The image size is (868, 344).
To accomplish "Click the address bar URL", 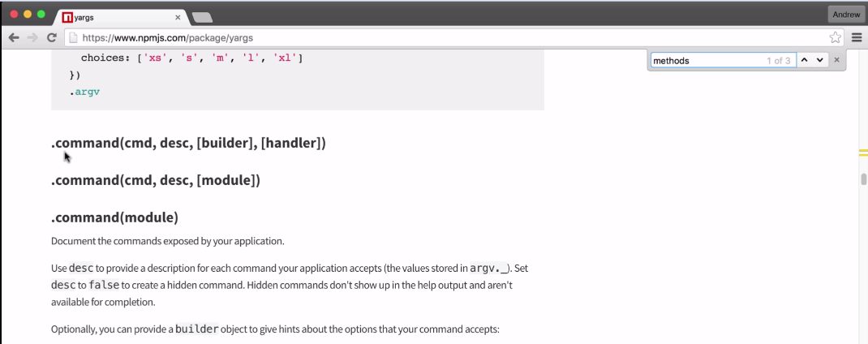I will point(168,38).
